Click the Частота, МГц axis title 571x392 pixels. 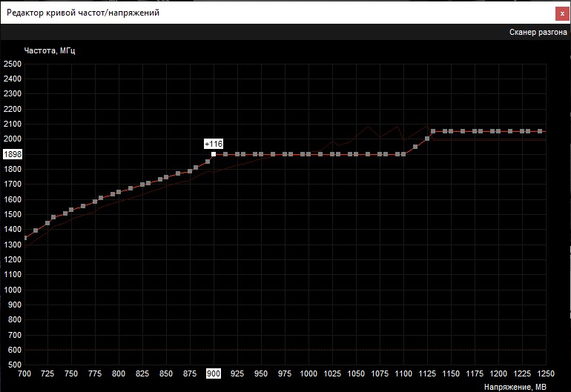tap(50, 50)
